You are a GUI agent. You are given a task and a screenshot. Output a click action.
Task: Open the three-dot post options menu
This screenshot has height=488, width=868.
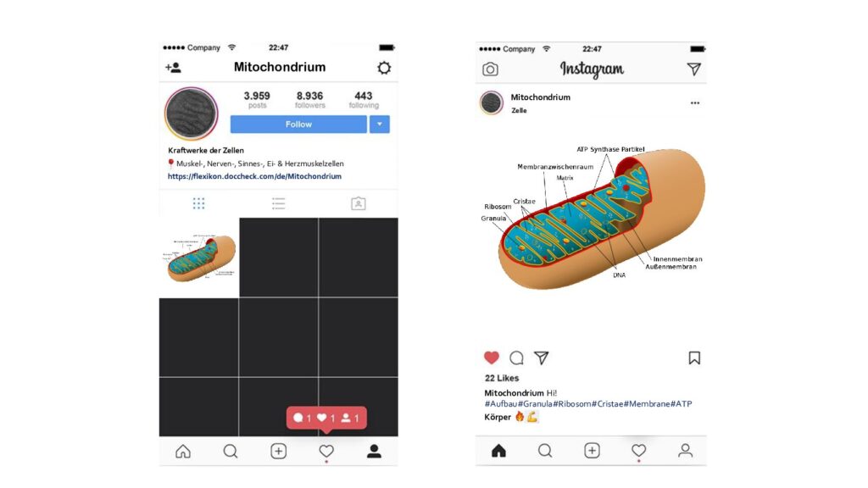click(695, 103)
